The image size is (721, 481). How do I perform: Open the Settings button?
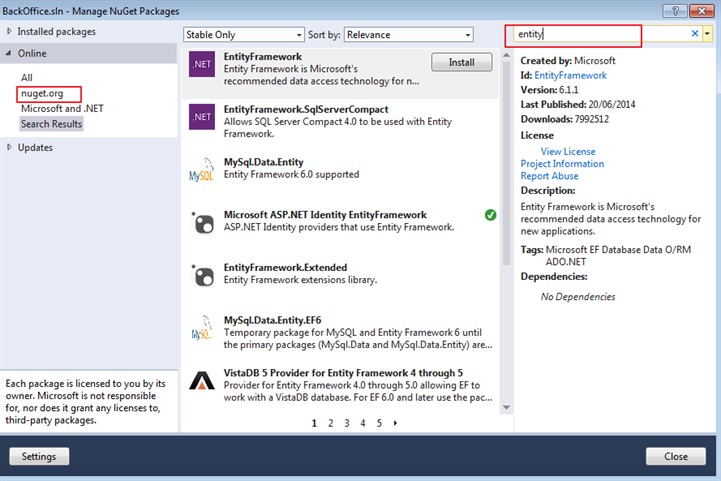tap(39, 456)
